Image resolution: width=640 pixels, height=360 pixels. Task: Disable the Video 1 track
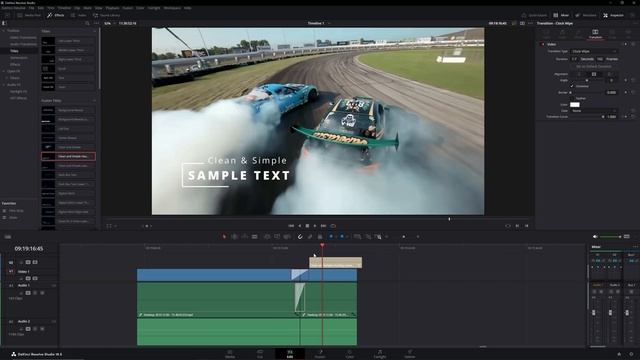(x=35, y=278)
